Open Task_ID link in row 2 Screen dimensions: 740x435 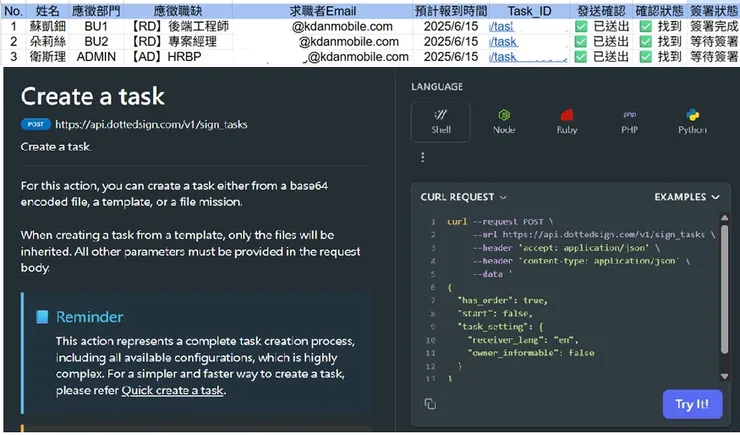click(x=503, y=42)
